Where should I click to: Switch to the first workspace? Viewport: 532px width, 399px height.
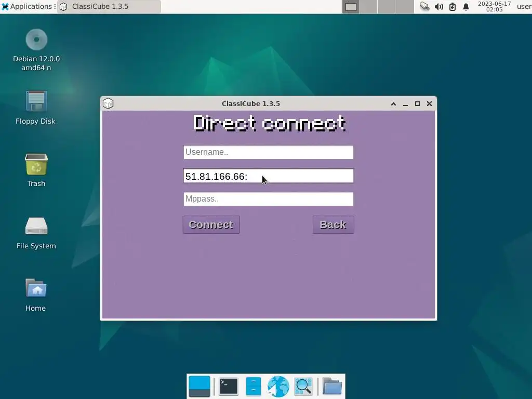[351, 6]
